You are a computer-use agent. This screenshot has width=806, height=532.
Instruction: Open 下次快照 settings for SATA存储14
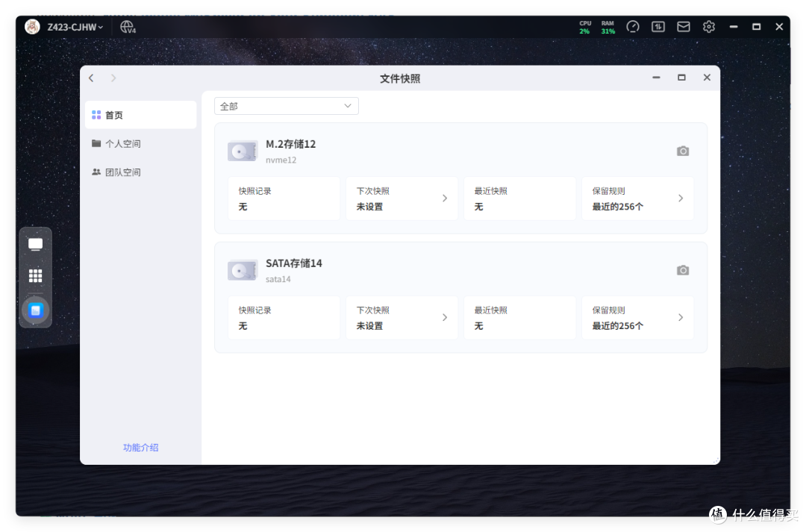(402, 318)
